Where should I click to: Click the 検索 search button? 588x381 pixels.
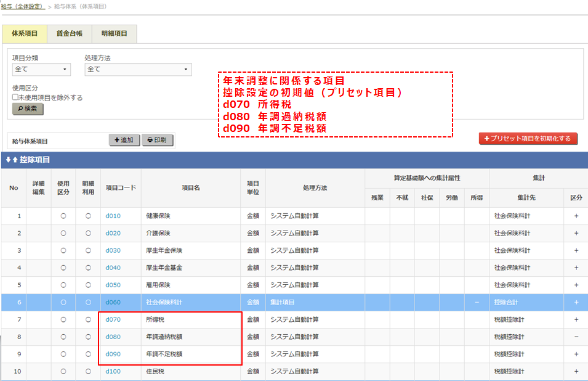(x=28, y=109)
